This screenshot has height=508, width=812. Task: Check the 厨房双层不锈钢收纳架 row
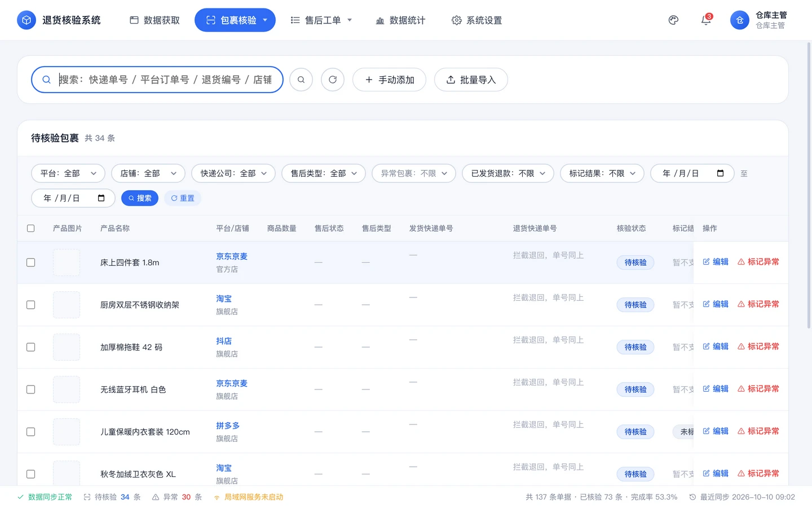click(x=31, y=305)
